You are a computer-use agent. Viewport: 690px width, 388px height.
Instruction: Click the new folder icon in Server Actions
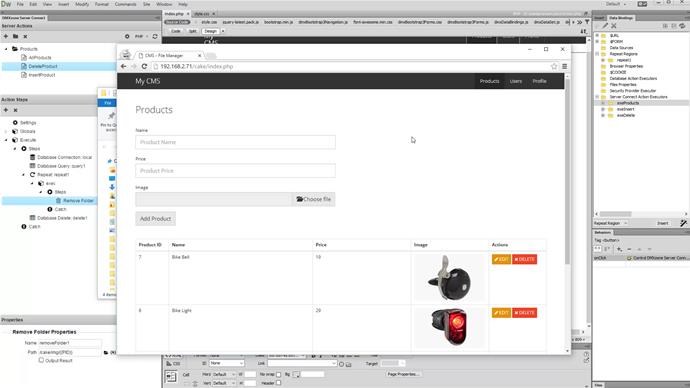click(x=15, y=36)
